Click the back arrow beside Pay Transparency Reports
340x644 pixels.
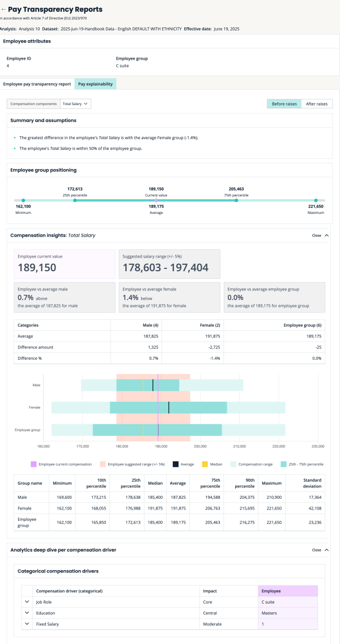pos(3,10)
